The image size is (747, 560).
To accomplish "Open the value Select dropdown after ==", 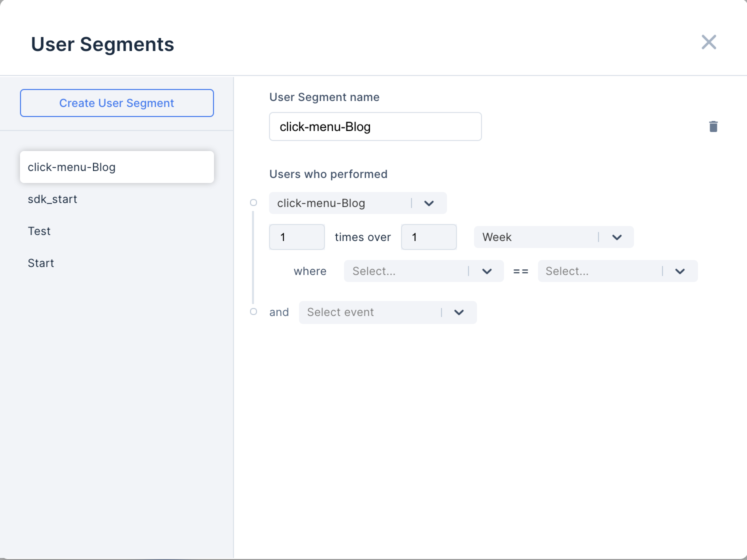I will pos(618,271).
